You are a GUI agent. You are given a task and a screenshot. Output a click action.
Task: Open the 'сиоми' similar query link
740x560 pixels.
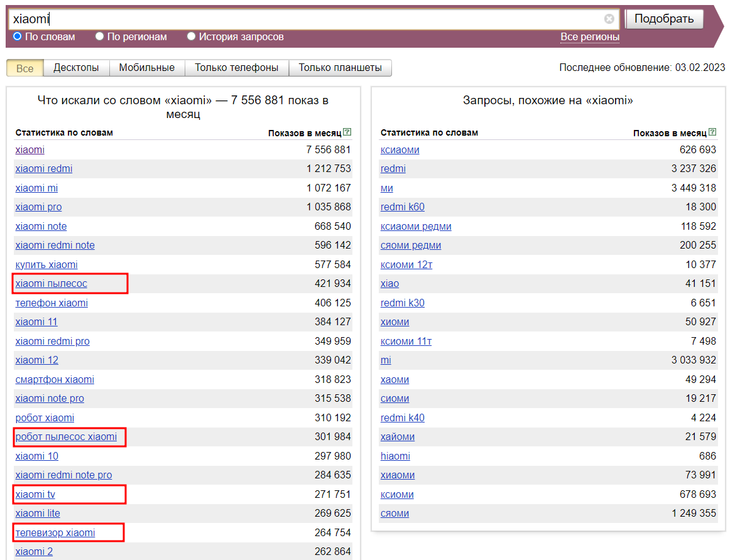click(x=394, y=399)
